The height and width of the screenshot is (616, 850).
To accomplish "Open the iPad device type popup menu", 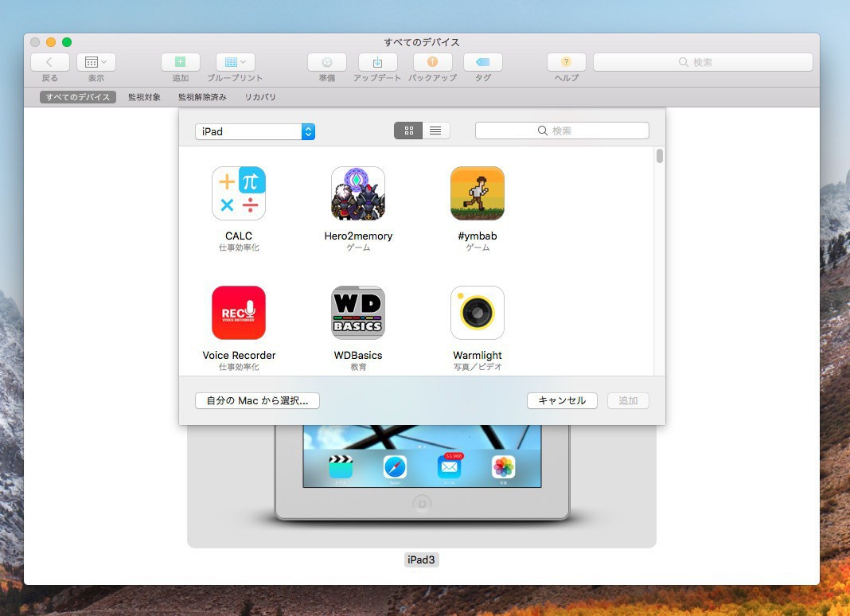I will (255, 131).
